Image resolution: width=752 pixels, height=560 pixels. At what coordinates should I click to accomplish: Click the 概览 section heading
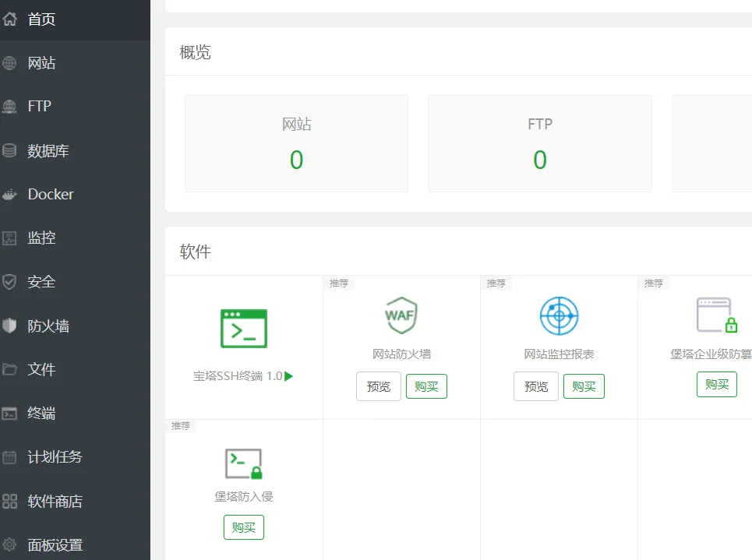pos(195,52)
